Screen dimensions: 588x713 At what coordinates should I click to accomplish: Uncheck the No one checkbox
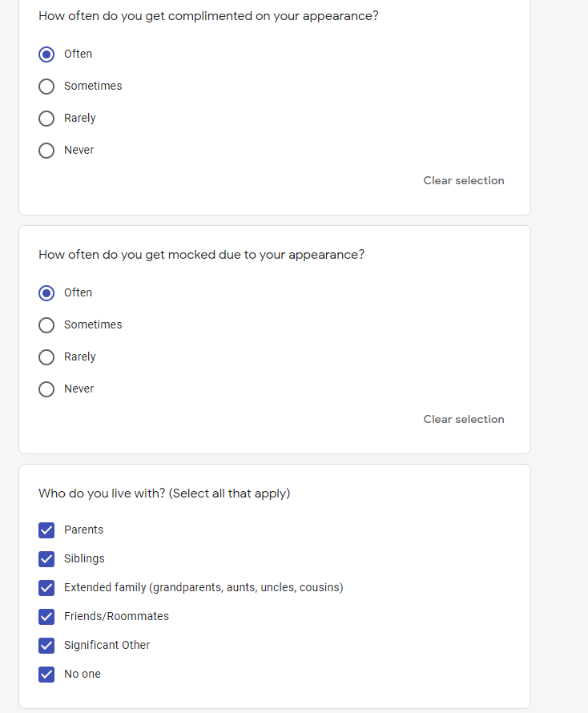46,675
